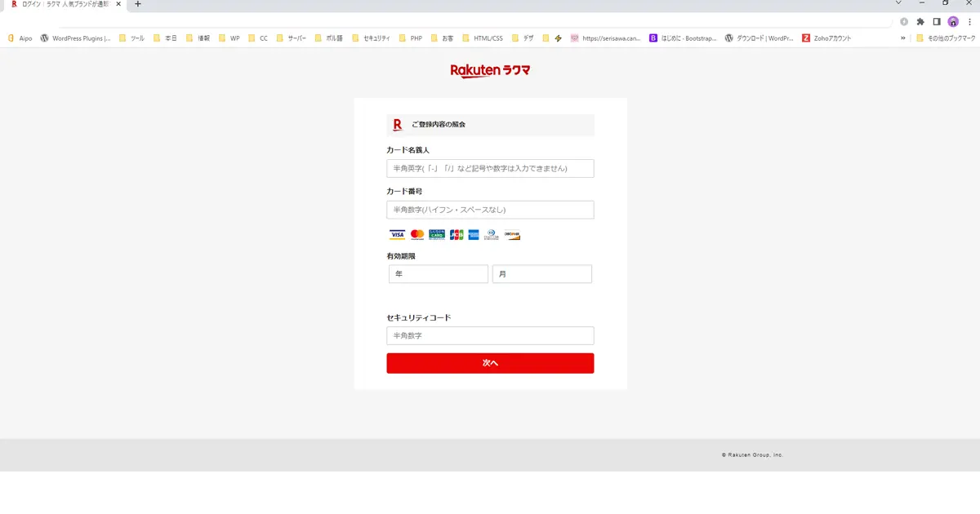Screen dimensions: 980x514
Task: Open the サーバー bookmark folder
Action: [x=292, y=38]
